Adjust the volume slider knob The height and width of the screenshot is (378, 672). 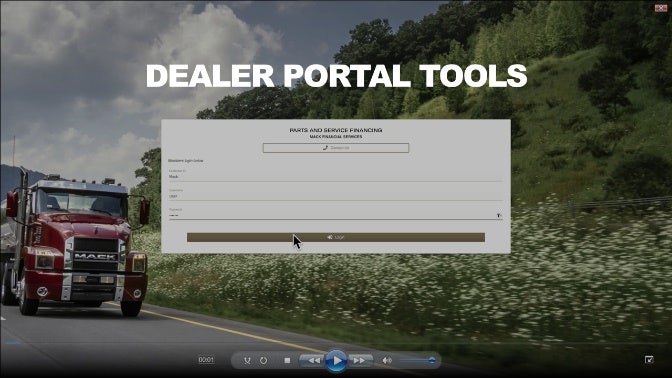[x=432, y=360]
